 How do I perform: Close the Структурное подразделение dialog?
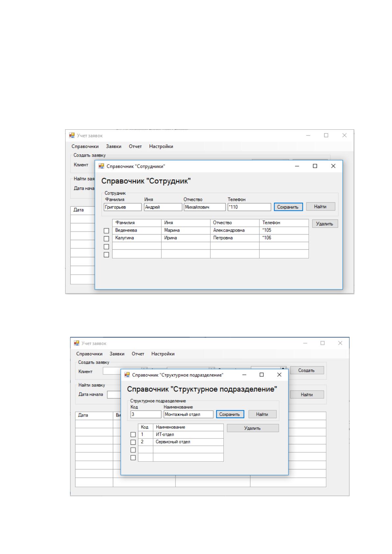pos(279,375)
